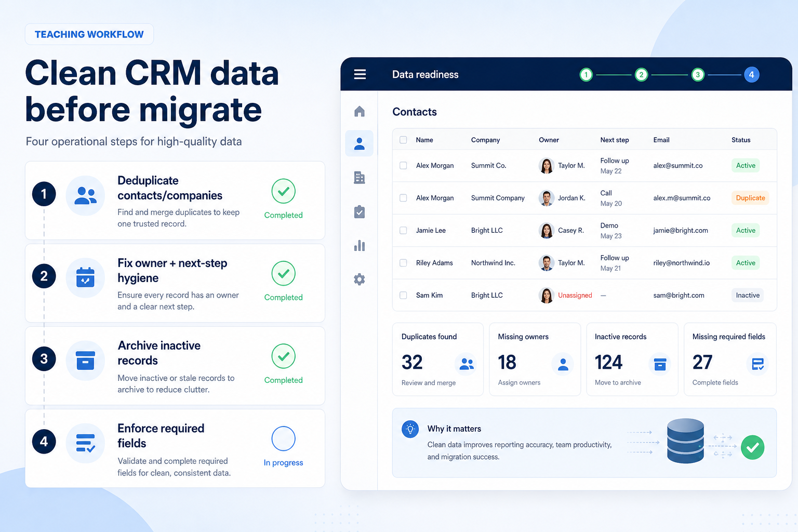Open the Reports bar chart icon in sidebar
Viewport: 798px width, 532px height.
(x=359, y=245)
